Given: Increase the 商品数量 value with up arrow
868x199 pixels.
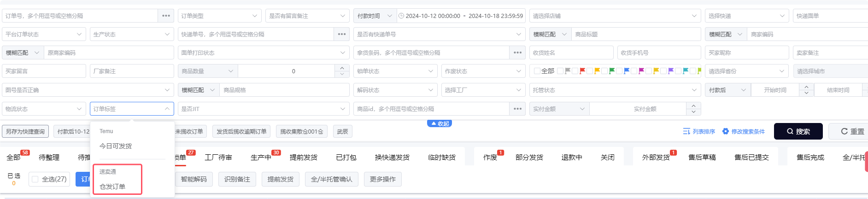Looking at the screenshot, I should (341, 68).
